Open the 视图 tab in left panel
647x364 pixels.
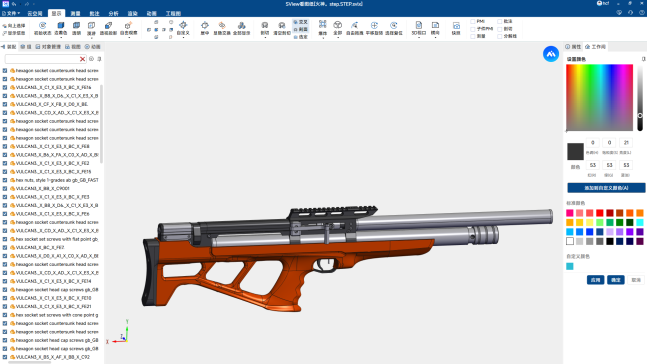point(73,47)
